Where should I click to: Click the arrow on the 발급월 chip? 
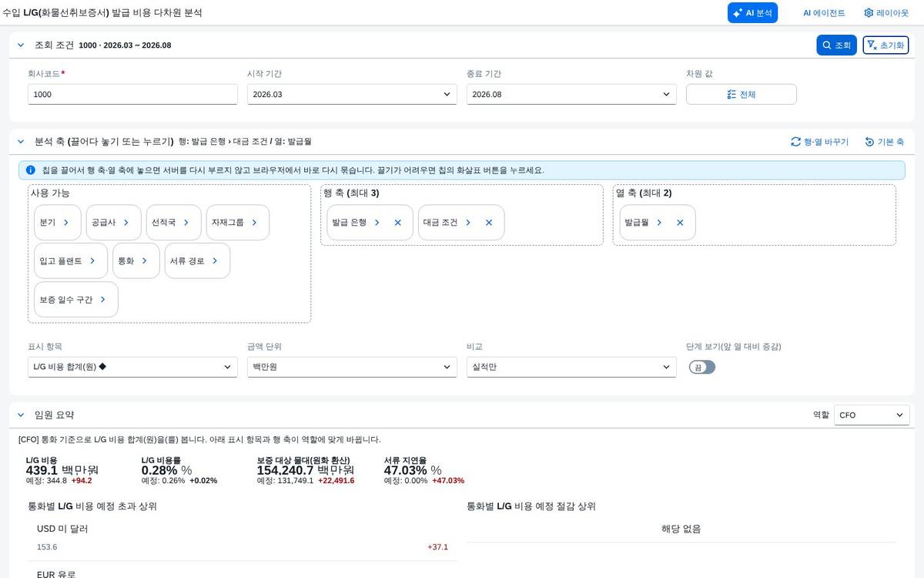(659, 222)
